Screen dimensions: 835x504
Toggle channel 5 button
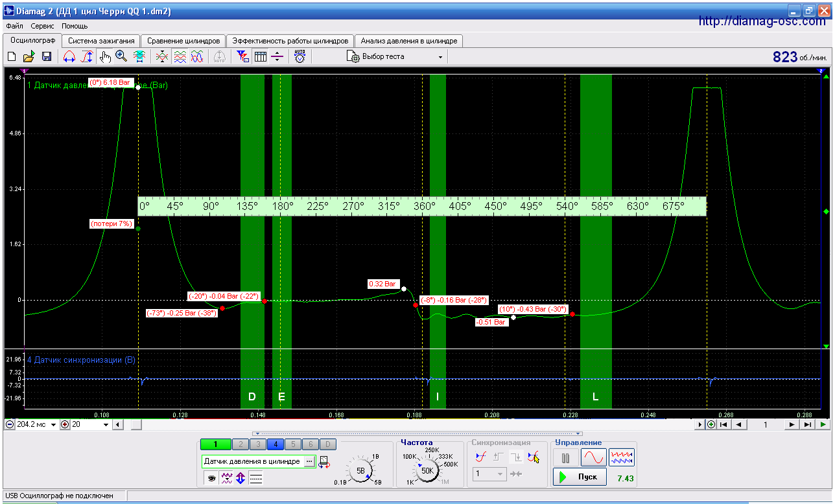click(x=293, y=444)
